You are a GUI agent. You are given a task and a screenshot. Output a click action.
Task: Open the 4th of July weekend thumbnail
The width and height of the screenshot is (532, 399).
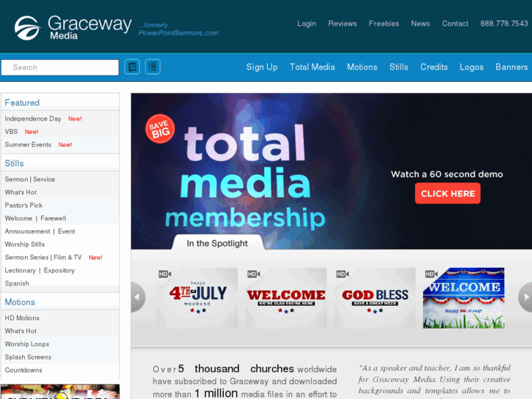coord(197,298)
